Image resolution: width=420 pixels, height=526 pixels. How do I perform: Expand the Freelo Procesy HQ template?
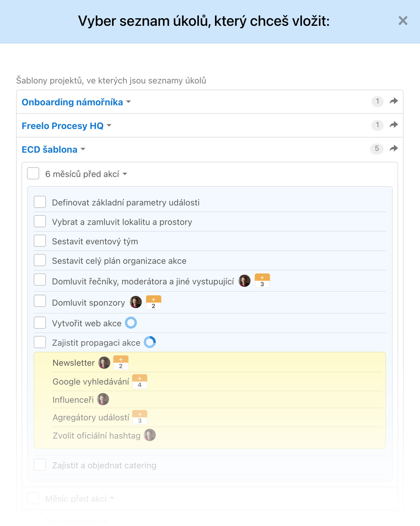[67, 126]
